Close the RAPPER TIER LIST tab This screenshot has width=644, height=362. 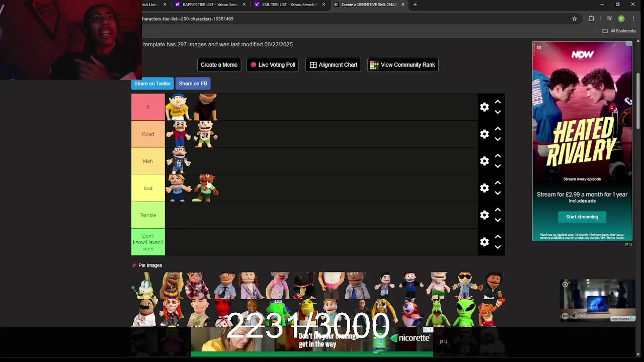[245, 5]
